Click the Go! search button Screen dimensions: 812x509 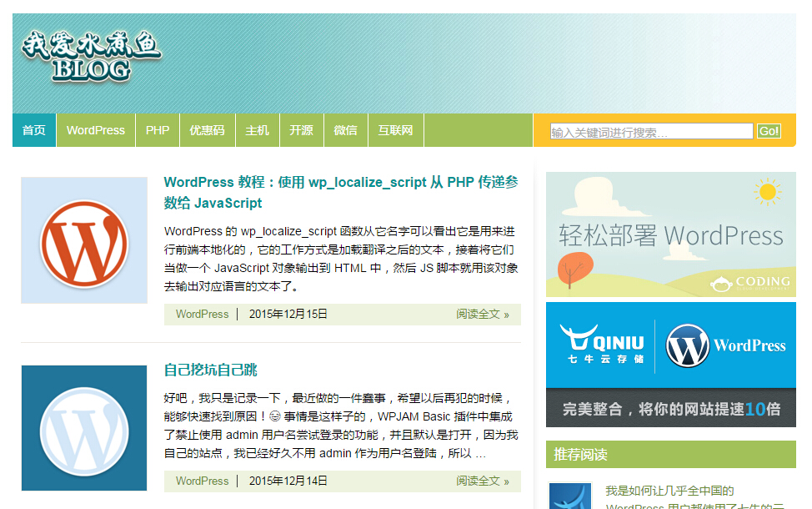click(x=769, y=130)
